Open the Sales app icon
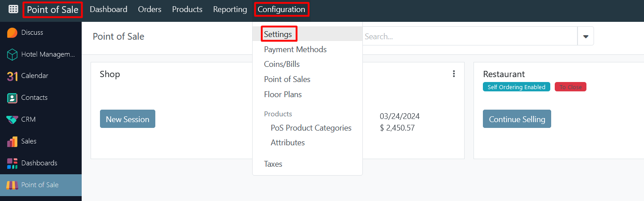This screenshot has width=644, height=201. (x=12, y=141)
